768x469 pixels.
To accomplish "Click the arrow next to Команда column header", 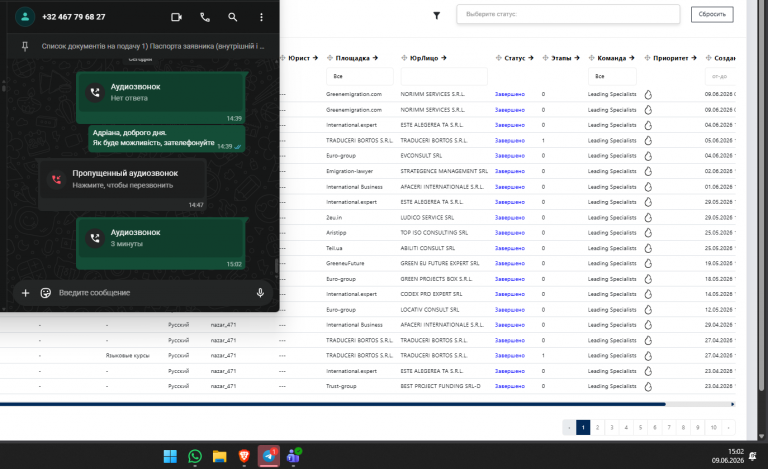I will click(632, 58).
